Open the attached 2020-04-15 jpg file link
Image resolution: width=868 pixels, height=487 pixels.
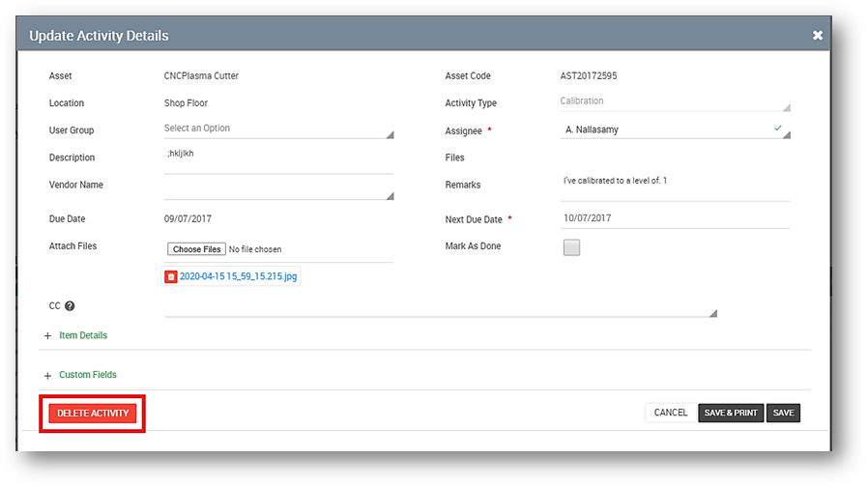(x=238, y=276)
